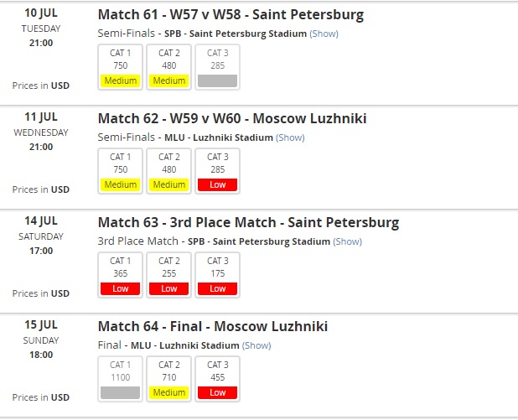The width and height of the screenshot is (518, 420).
Task: Choose CAT 2 480 ticket for Match 62
Action: pos(168,171)
